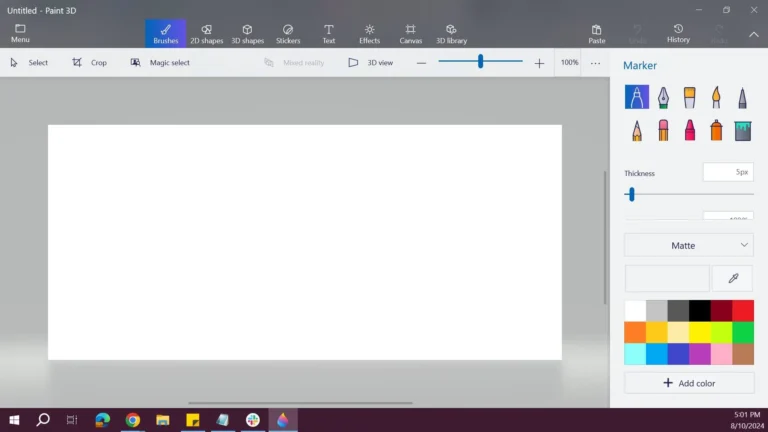Activate the Magic select tool
The width and height of the screenshot is (768, 432).
[160, 63]
